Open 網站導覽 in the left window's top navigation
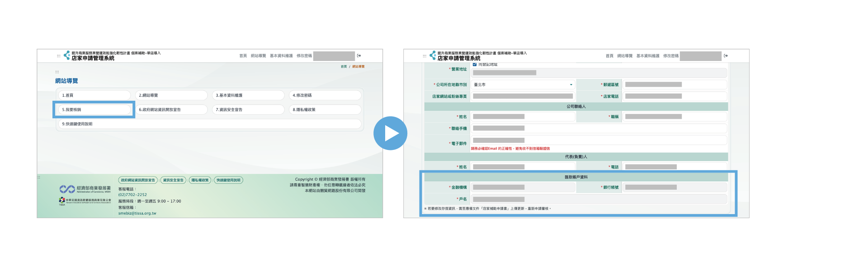Image resolution: width=868 pixels, height=271 pixels. click(x=259, y=56)
